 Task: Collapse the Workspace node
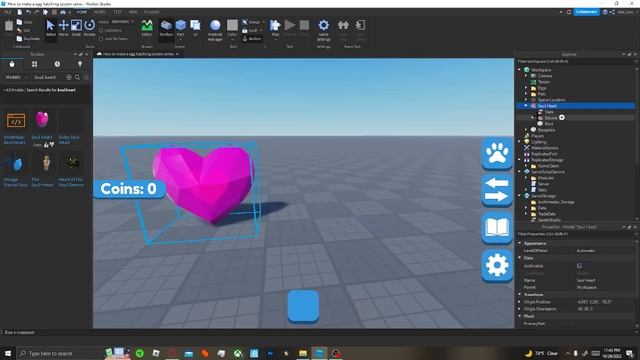(520, 70)
